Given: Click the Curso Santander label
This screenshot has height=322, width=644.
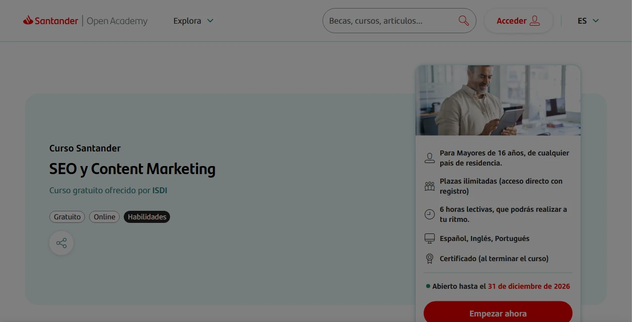Looking at the screenshot, I should click(85, 148).
